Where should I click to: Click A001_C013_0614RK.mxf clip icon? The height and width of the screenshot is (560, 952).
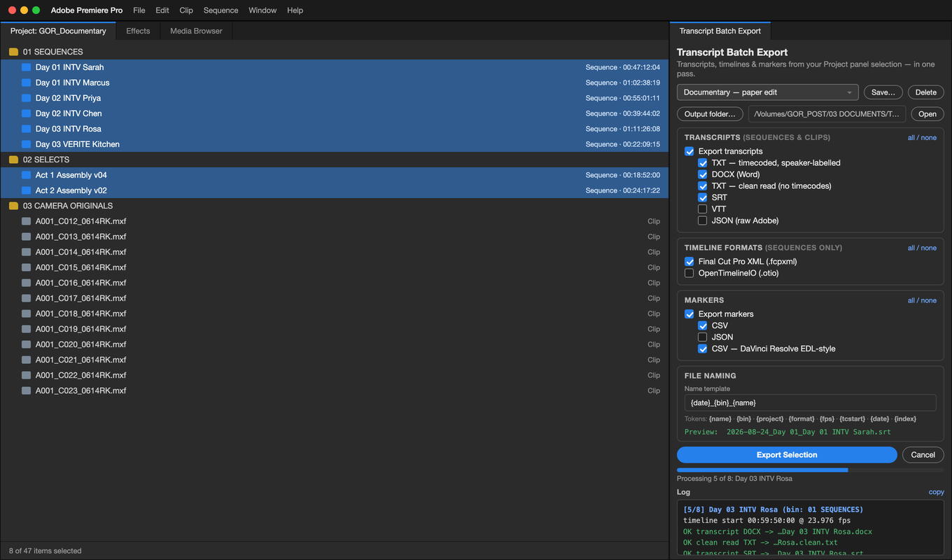pos(26,237)
